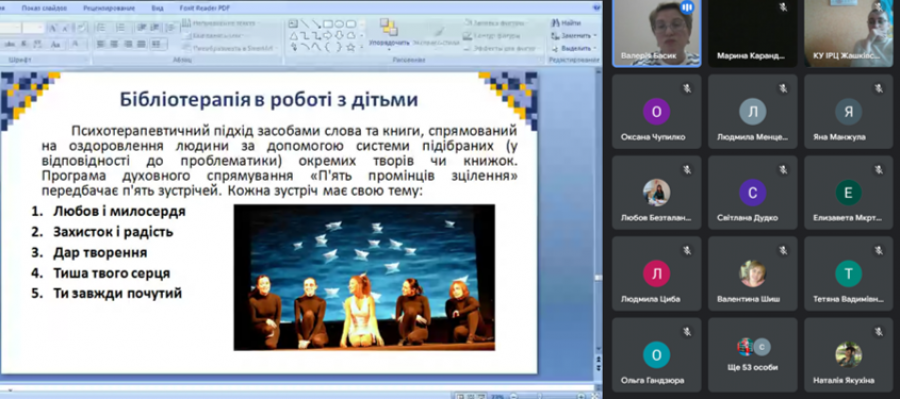The height and width of the screenshot is (399, 900).
Task: Center the paragraph text
Action: (114, 44)
